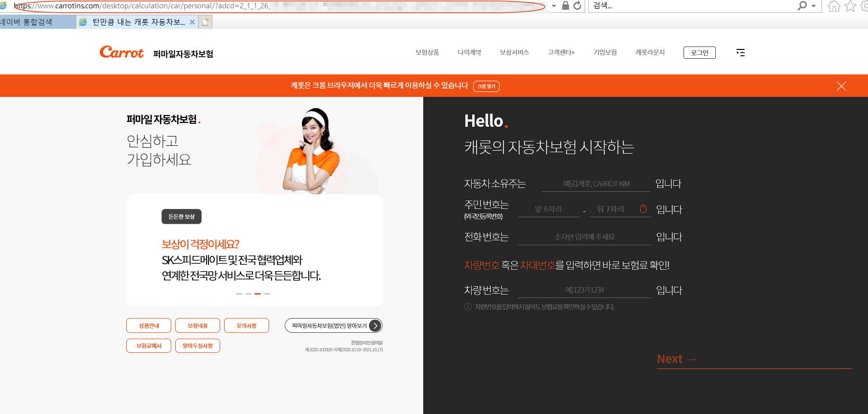Click the 크롬 열기 button
The image size is (868, 414).
point(486,86)
